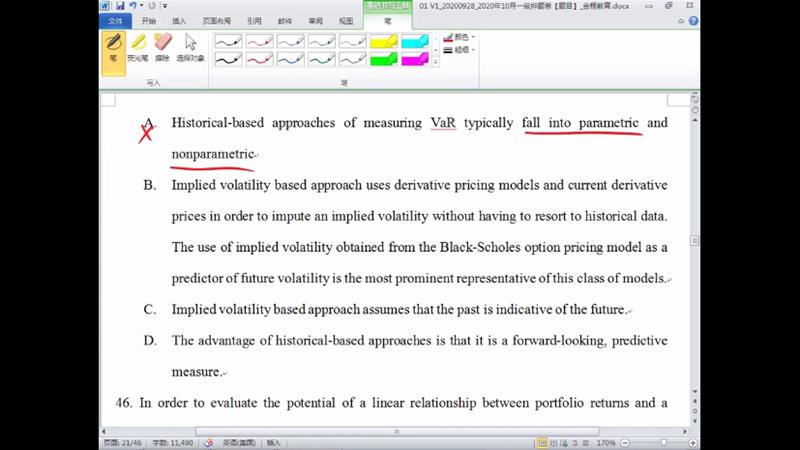Pick the top row fourth pen style
Screen dimensions: 800x450
[321, 41]
